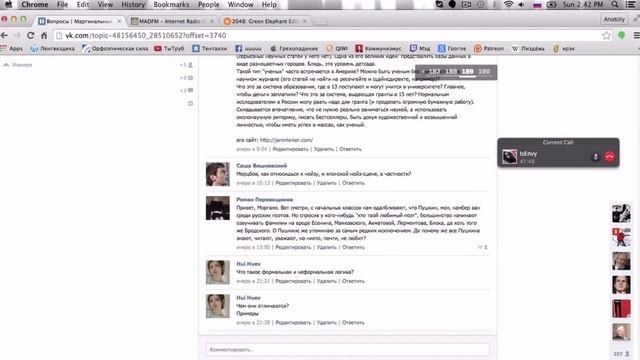Click the battery status icon
Image resolution: width=640 pixels, height=360 pixels.
(551, 4)
